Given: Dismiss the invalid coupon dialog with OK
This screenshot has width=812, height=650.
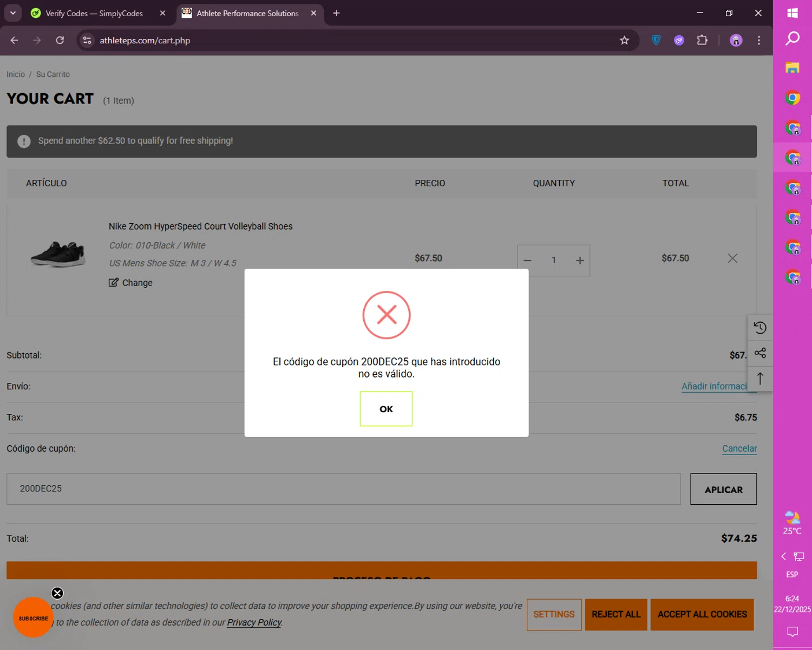Looking at the screenshot, I should click(x=386, y=409).
